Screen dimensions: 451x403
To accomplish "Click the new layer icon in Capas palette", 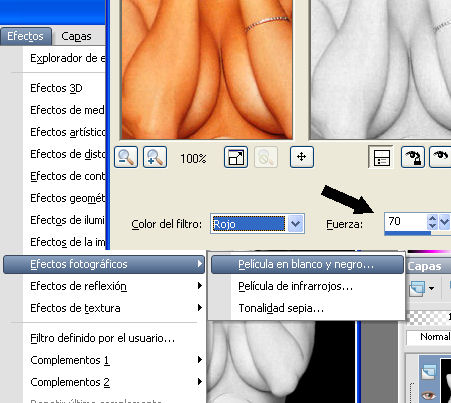I will coord(418,288).
